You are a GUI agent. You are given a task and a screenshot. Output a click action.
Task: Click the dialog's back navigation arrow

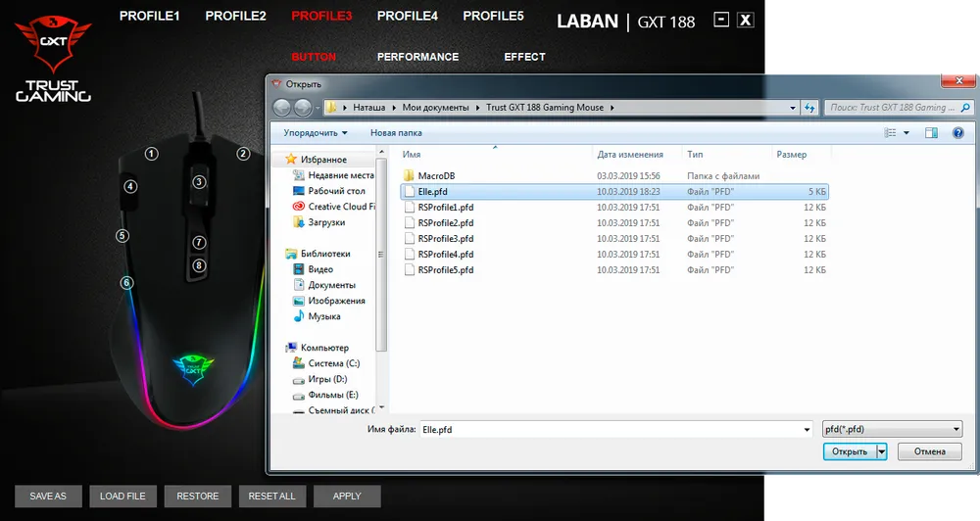click(x=282, y=108)
